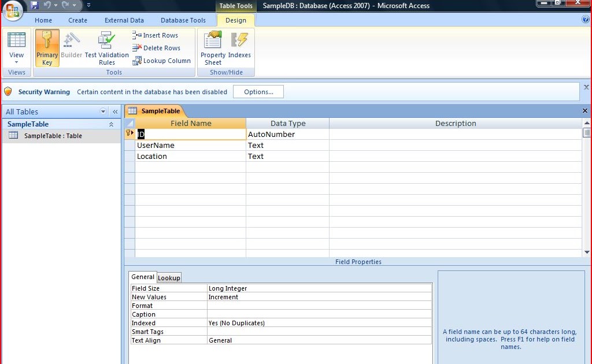The height and width of the screenshot is (364, 592).
Task: Open the Builder tool
Action: coord(71,47)
